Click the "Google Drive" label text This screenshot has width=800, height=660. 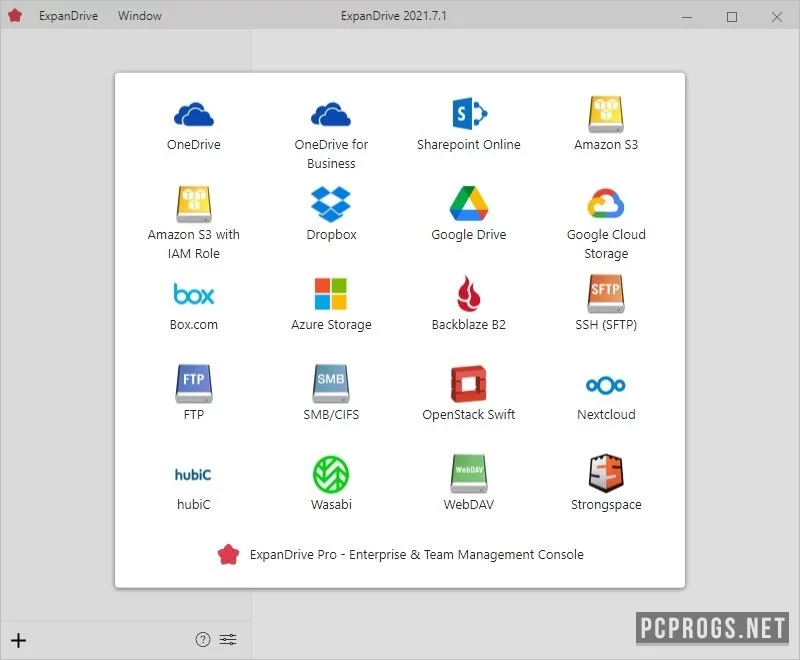point(469,235)
